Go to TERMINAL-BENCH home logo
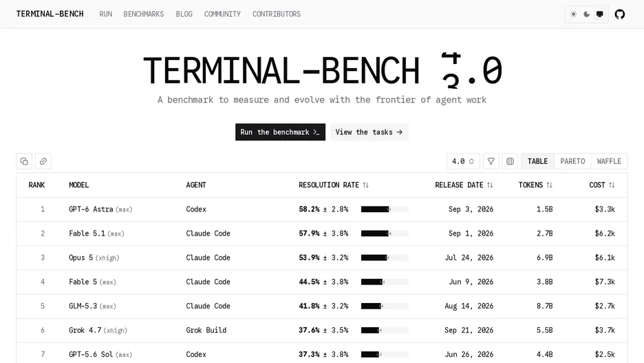Viewport: 644px width, 363px height. (50, 14)
